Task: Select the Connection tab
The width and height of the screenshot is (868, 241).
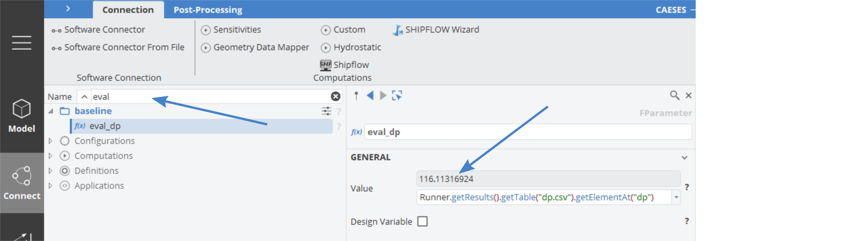Action: [x=128, y=9]
